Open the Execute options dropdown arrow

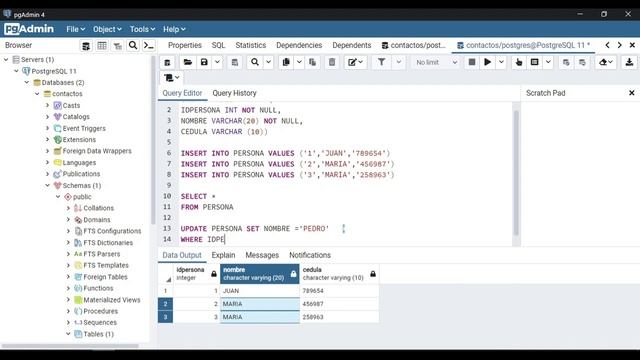click(x=501, y=62)
